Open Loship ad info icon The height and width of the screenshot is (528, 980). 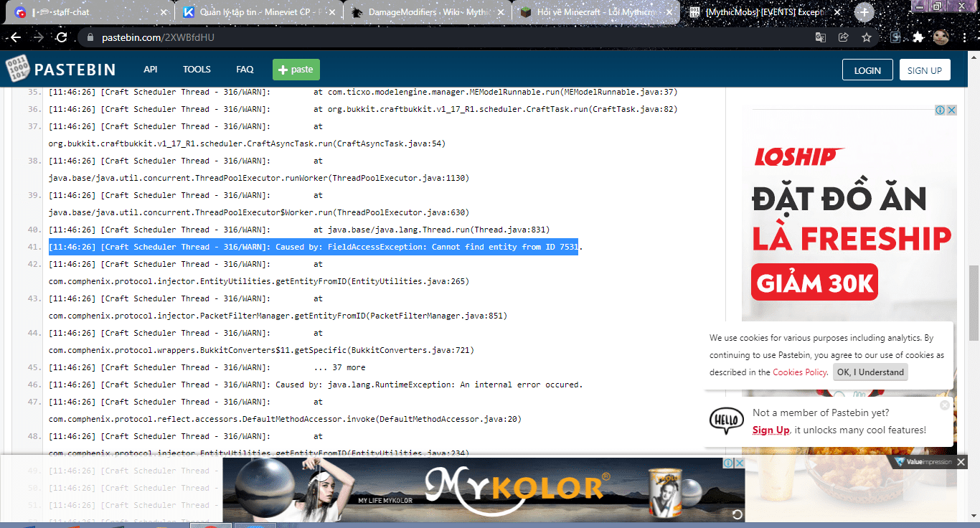940,110
